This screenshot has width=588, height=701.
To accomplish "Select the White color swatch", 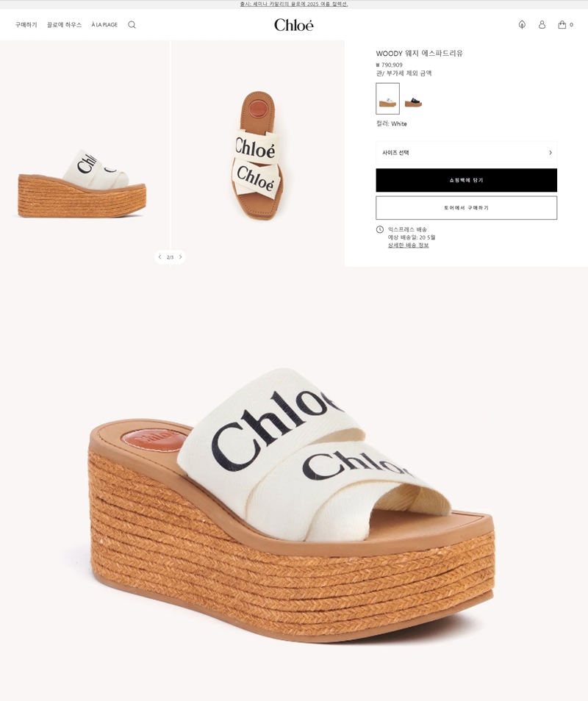I will point(387,98).
